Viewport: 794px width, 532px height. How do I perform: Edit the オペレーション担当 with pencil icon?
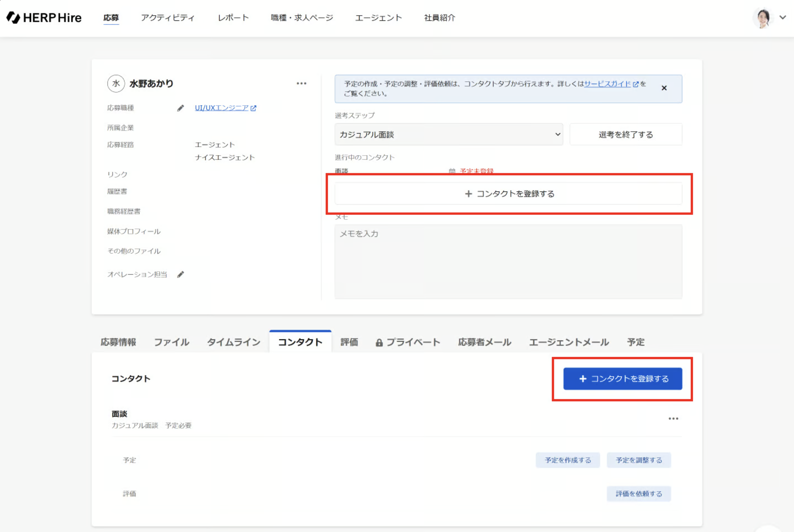click(181, 274)
